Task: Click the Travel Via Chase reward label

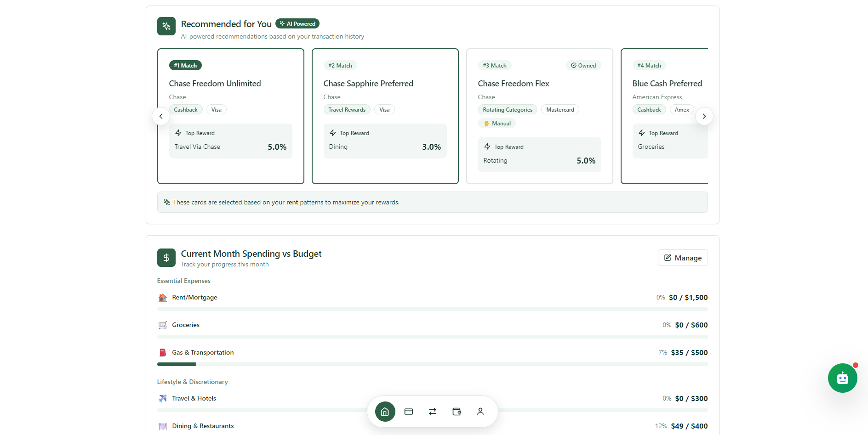Action: tap(197, 147)
